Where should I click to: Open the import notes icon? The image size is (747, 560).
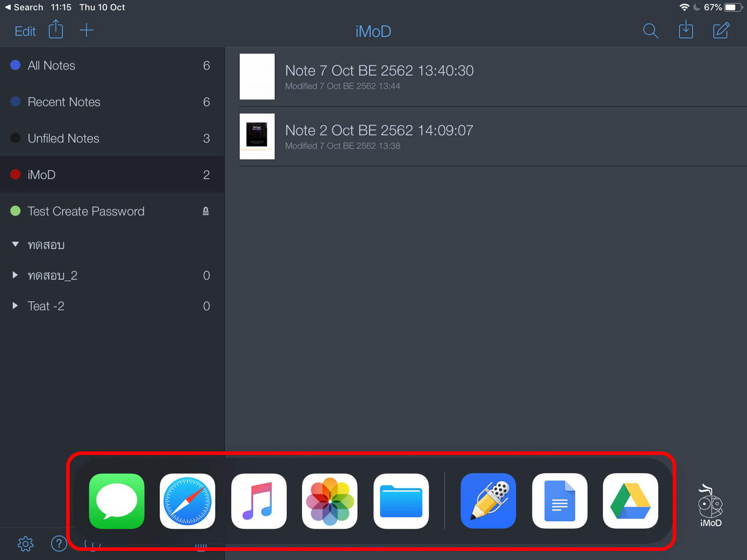pyautogui.click(x=686, y=30)
